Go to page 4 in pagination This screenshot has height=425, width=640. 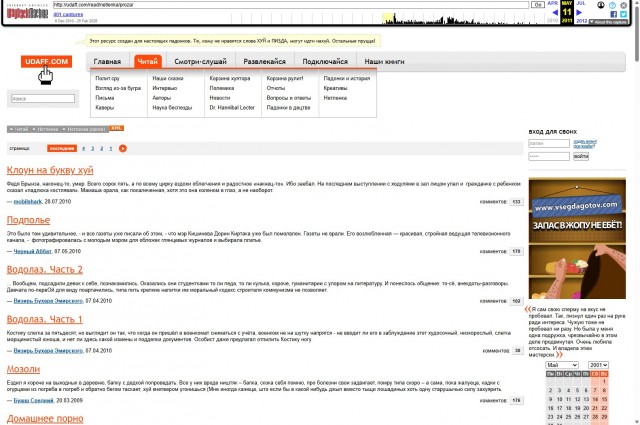(84, 149)
